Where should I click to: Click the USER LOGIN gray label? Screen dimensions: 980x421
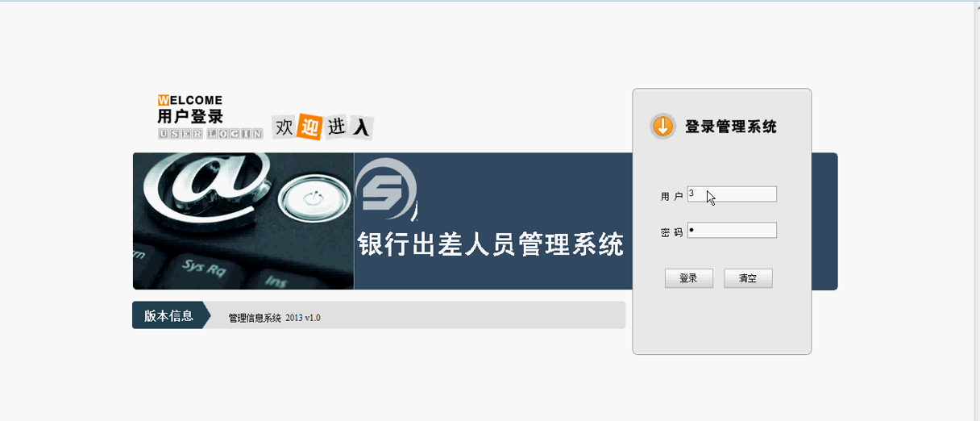tap(210, 134)
